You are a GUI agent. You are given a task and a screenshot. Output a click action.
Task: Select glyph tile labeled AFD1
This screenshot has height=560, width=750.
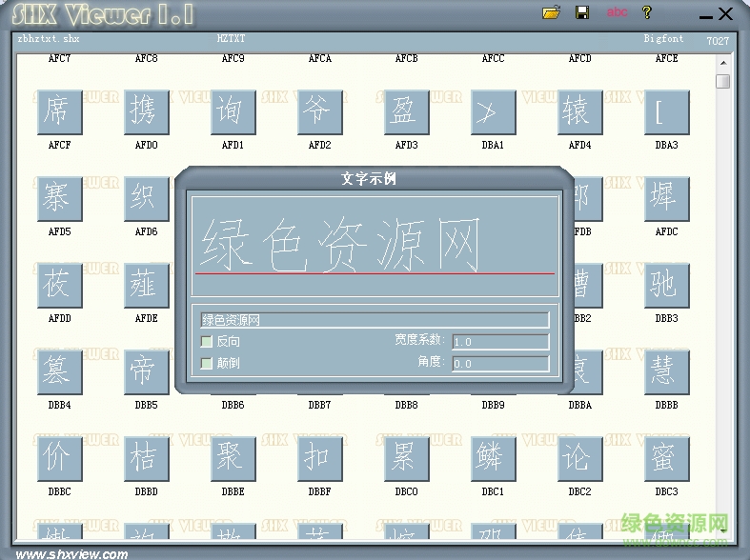[233, 112]
